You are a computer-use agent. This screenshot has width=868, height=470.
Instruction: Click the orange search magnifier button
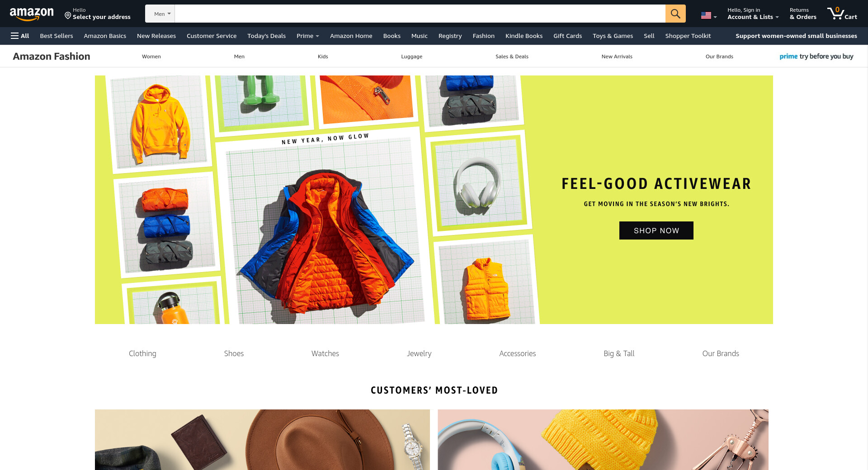675,14
